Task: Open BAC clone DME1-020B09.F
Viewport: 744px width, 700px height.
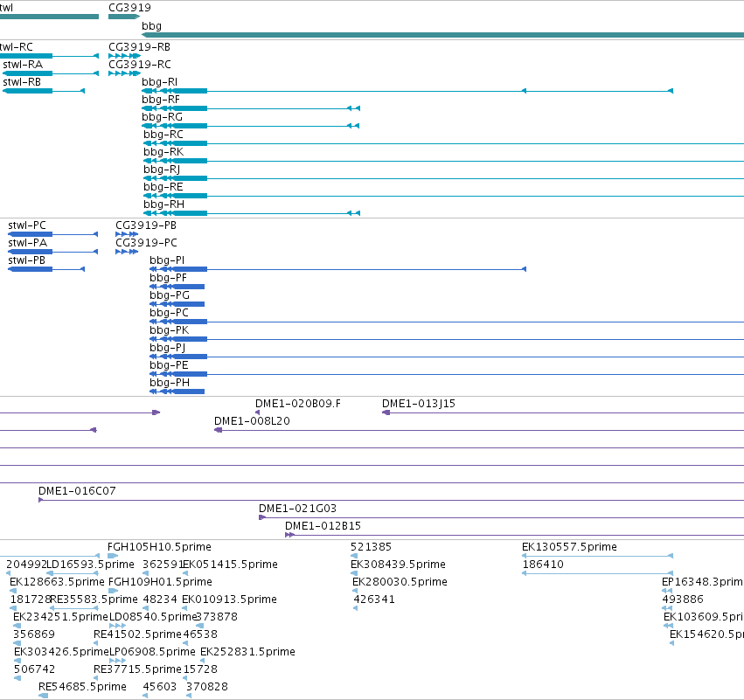Action: click(257, 412)
